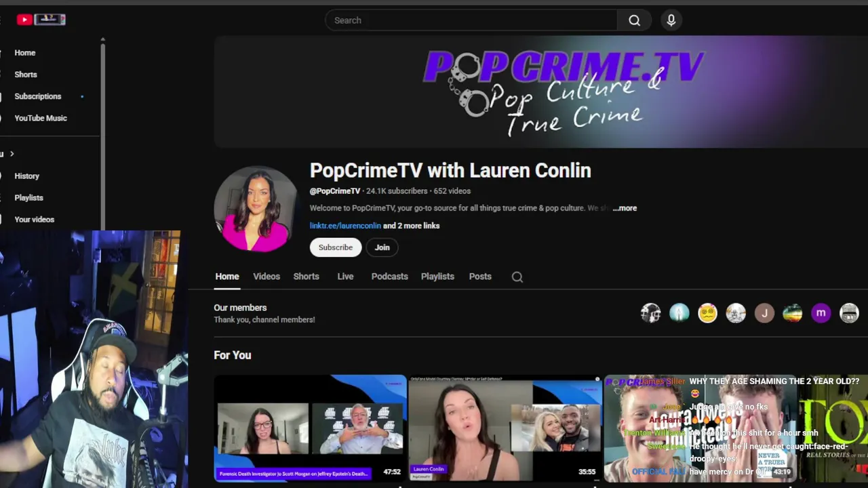Click 'and 2 more links'

(412, 226)
